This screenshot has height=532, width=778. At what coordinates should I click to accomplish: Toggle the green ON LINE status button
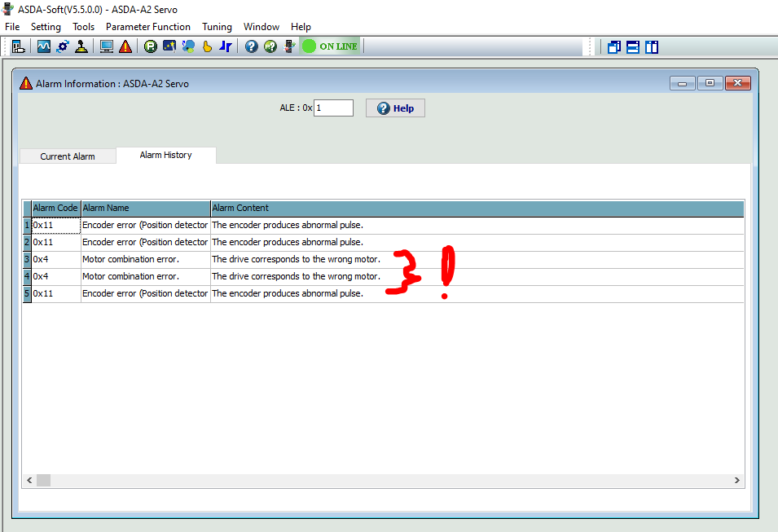[330, 46]
